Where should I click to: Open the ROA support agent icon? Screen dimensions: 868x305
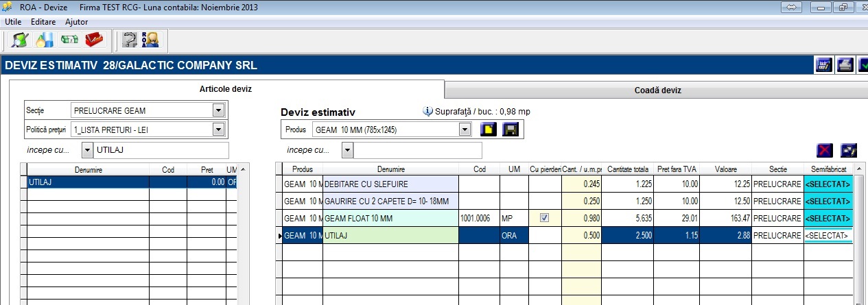[x=150, y=40]
